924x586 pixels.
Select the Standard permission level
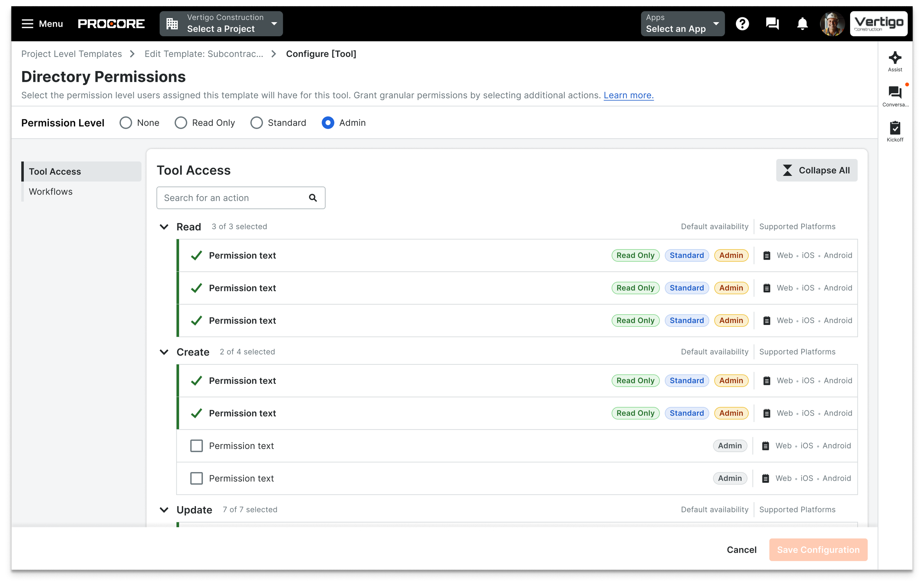pos(257,123)
